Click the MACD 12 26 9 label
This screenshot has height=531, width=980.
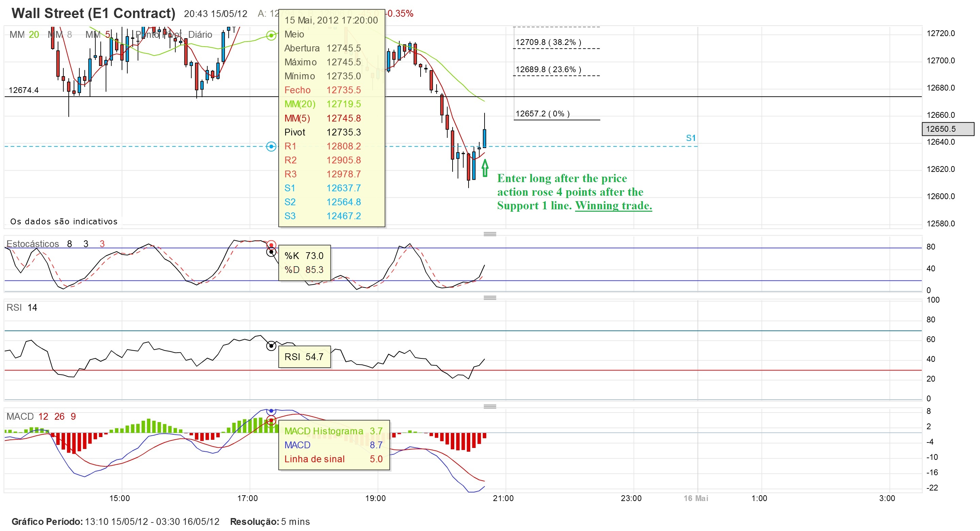coord(41,416)
